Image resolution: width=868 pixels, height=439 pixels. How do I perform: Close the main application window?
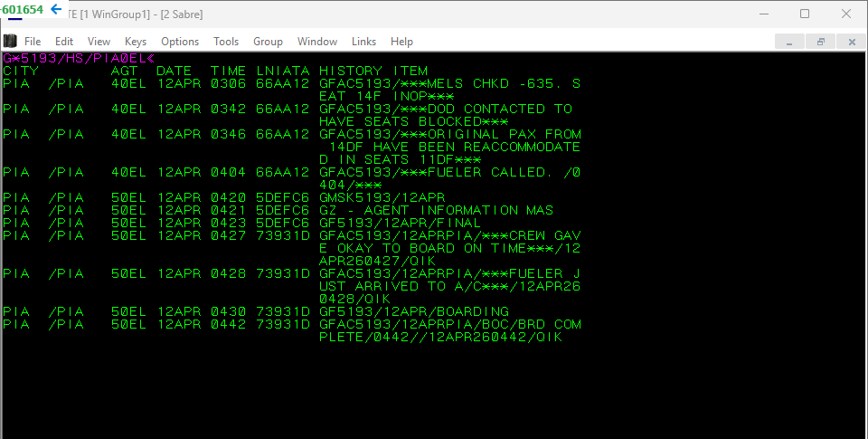[x=846, y=14]
